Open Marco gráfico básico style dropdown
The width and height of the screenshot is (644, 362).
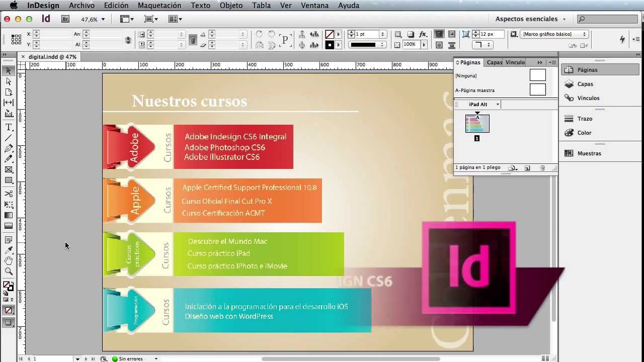(x=554, y=34)
